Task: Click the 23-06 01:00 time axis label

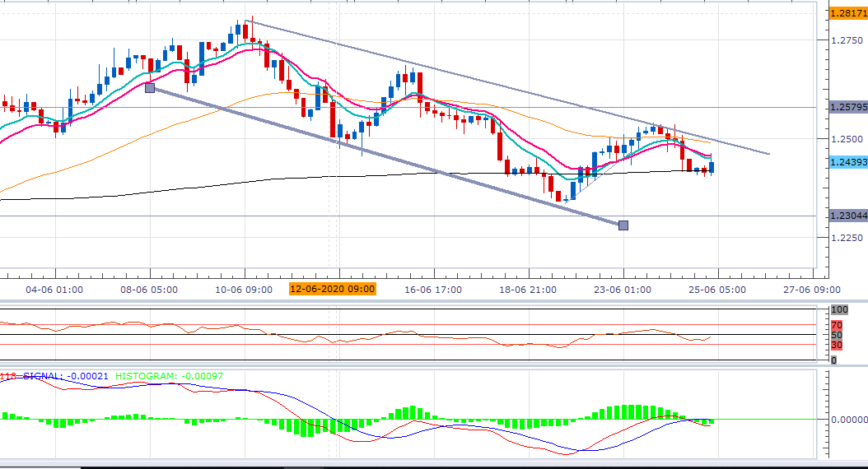Action: point(623,290)
